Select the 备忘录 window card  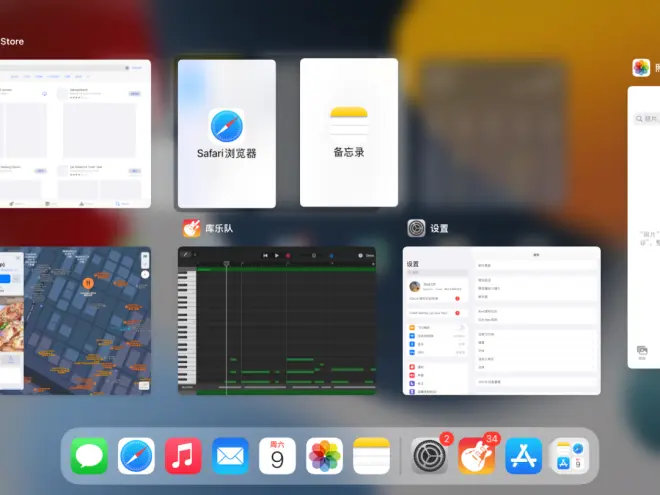349,133
